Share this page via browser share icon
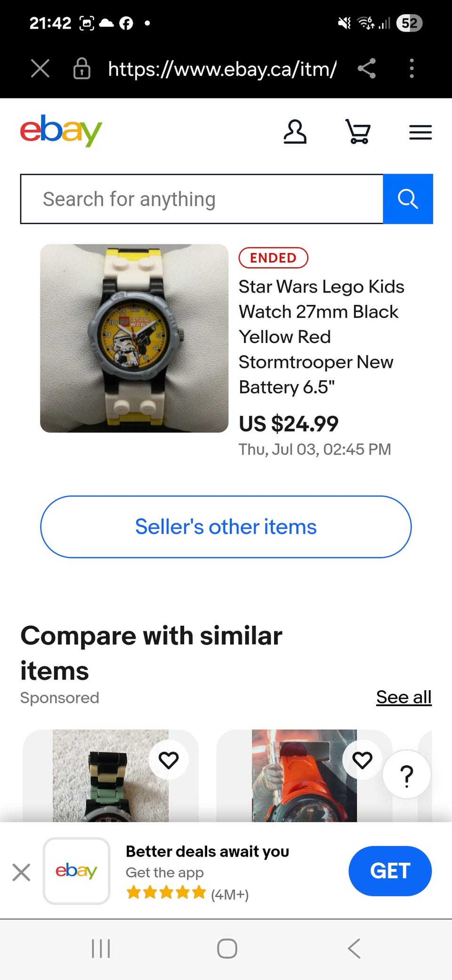This screenshot has height=980, width=452. (367, 69)
